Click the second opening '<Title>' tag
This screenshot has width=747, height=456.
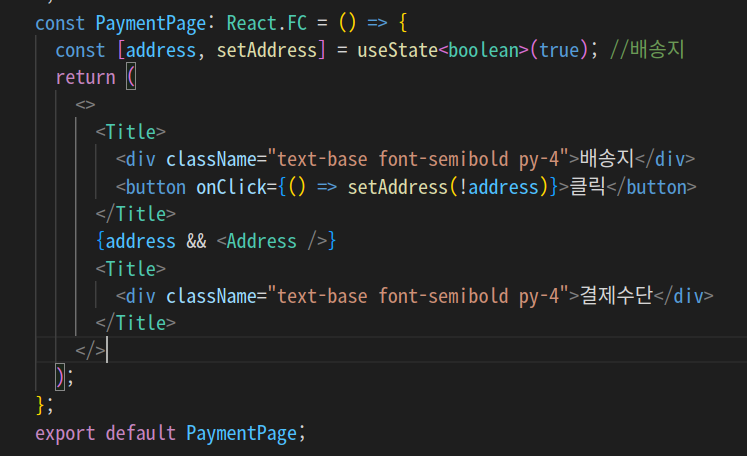tap(131, 269)
